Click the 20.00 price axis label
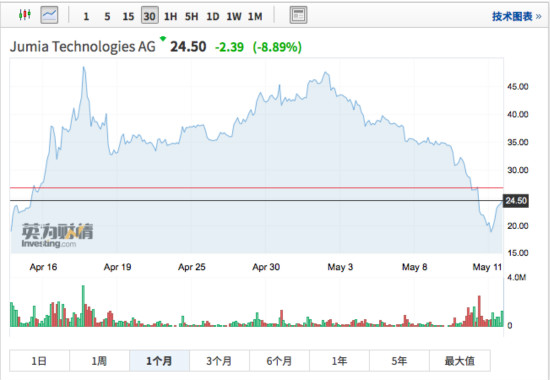Viewport: 550px width, 380px height. pyautogui.click(x=518, y=226)
